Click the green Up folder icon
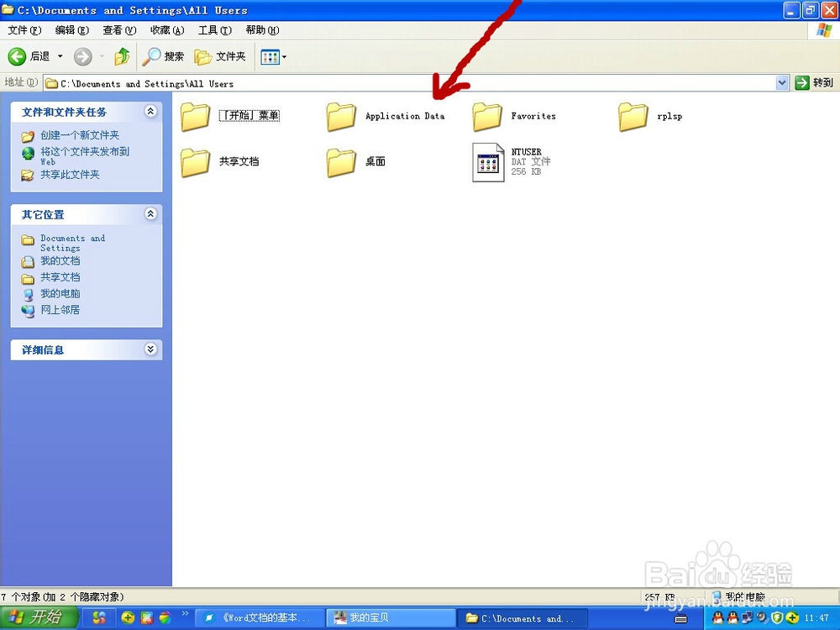The height and width of the screenshot is (630, 840). (x=122, y=56)
